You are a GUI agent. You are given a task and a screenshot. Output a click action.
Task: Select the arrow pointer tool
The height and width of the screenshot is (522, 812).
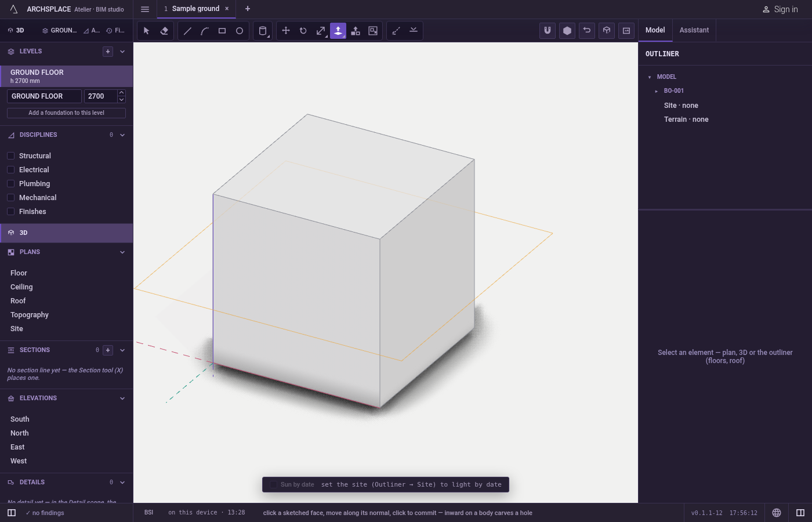(146, 31)
